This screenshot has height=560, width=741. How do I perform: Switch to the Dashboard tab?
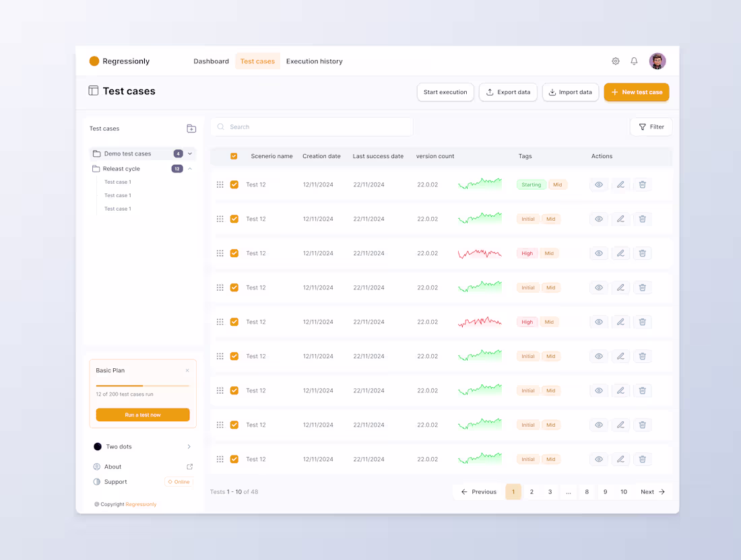(212, 61)
